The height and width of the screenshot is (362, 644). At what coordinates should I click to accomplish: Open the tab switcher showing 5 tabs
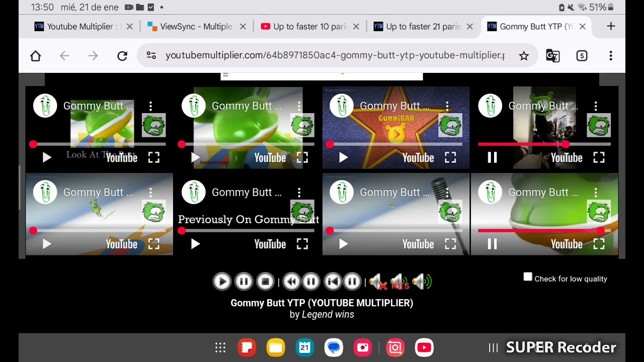pos(582,56)
